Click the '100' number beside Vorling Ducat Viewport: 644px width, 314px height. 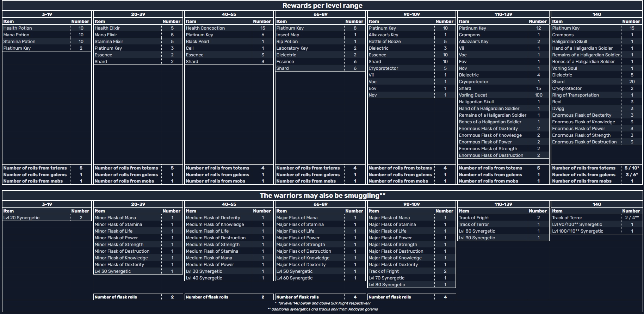pos(539,95)
